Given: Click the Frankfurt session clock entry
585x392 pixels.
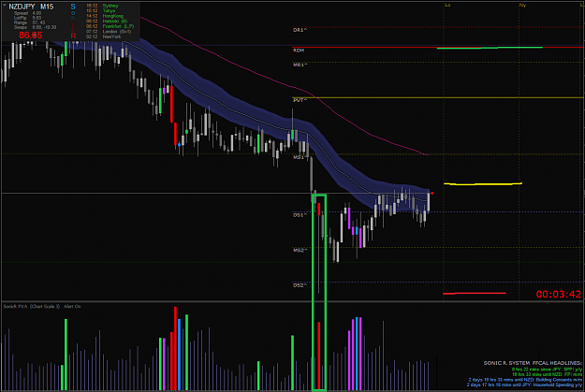Looking at the screenshot, I should 110,26.
